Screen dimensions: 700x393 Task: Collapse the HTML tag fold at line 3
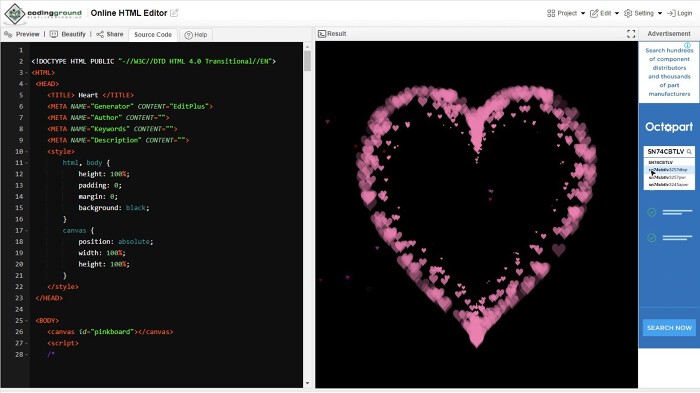(x=26, y=72)
